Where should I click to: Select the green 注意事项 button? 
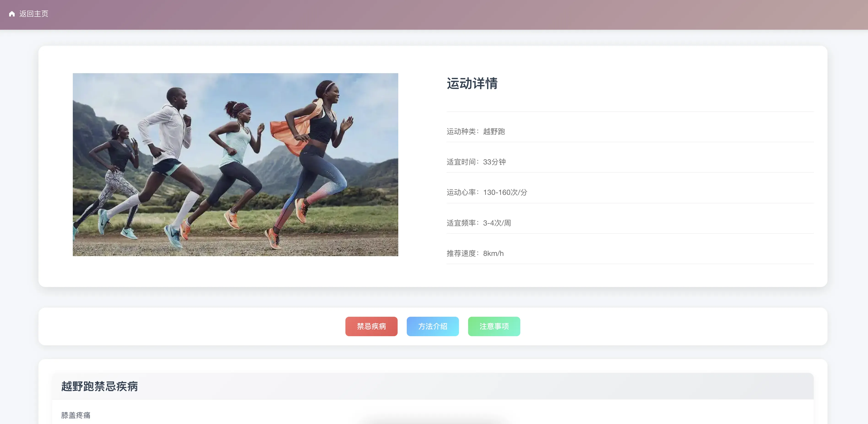pos(494,326)
